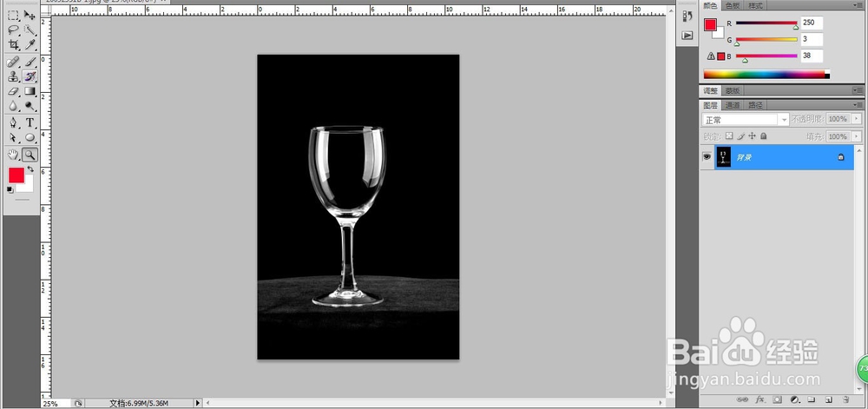
Task: Switch to the 调整 adjustments tab
Action: [x=710, y=90]
